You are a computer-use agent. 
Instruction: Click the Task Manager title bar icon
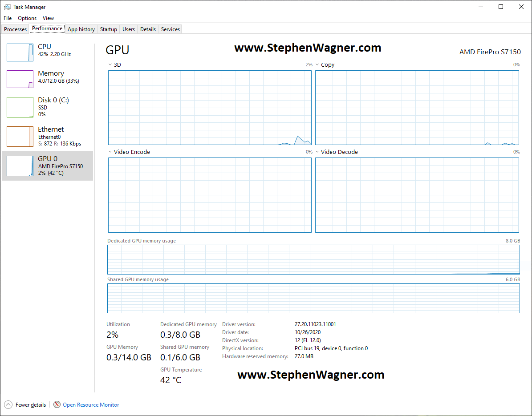pos(7,7)
